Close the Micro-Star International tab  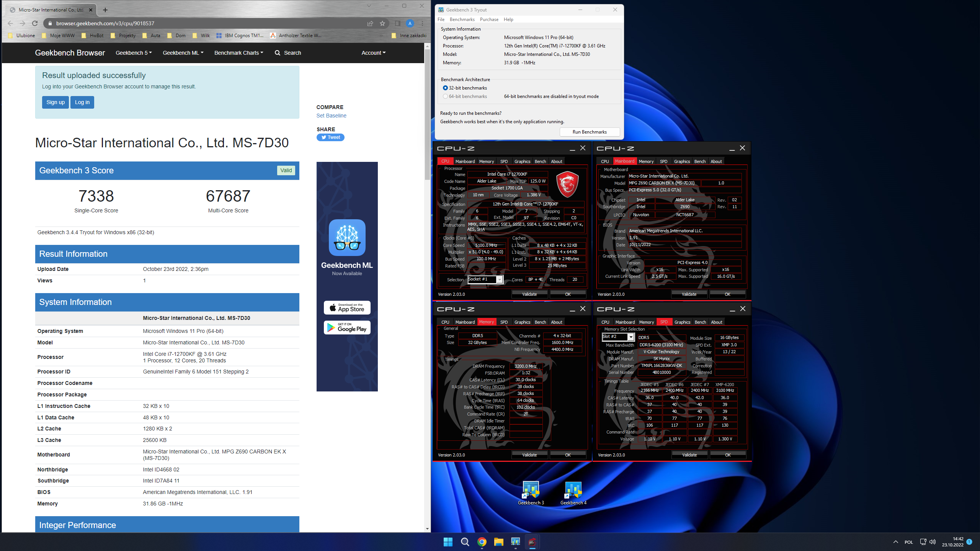point(91,10)
